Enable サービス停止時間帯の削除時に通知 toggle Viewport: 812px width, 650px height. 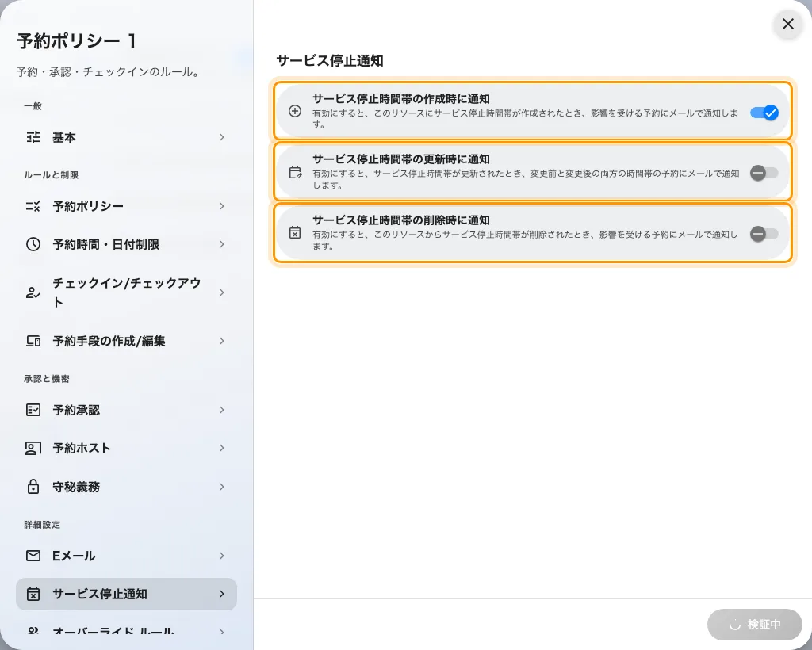pos(764,234)
